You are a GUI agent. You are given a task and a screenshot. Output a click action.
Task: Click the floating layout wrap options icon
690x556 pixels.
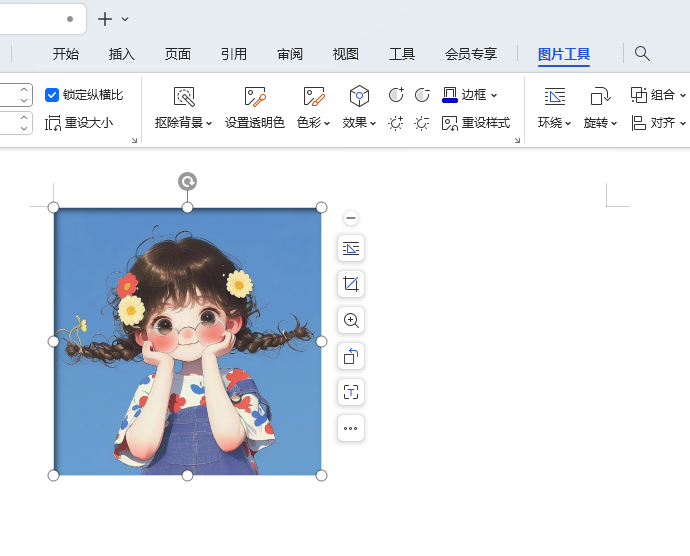(x=351, y=248)
